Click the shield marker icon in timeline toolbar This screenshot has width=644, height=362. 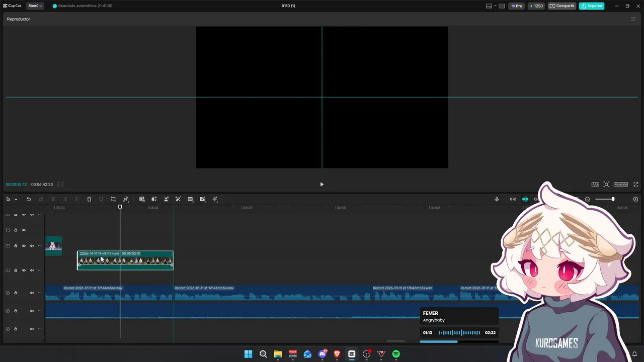pyautogui.click(x=101, y=199)
